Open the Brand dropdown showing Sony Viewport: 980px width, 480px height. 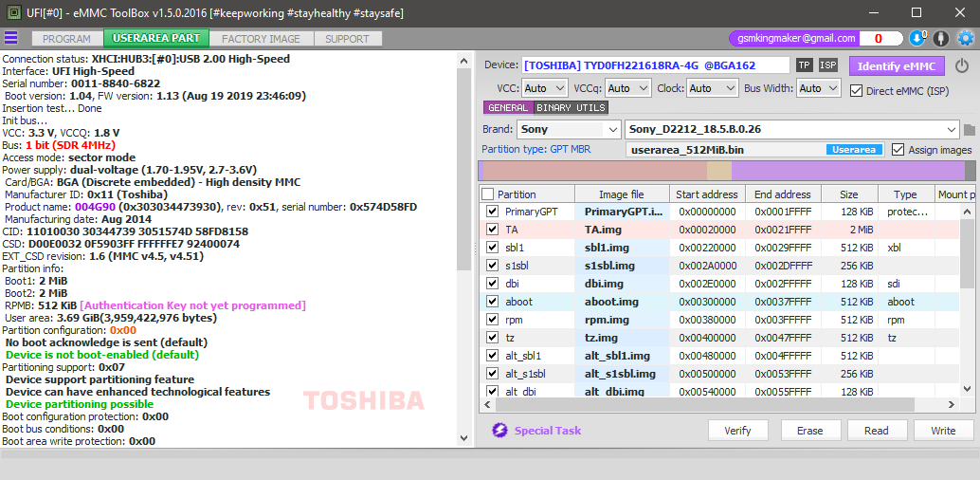[x=569, y=130]
